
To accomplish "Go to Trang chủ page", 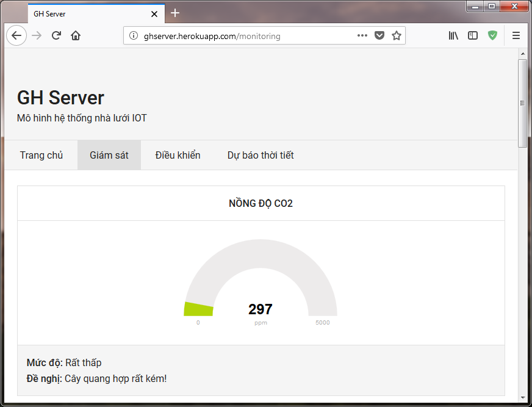I will pyautogui.click(x=41, y=155).
